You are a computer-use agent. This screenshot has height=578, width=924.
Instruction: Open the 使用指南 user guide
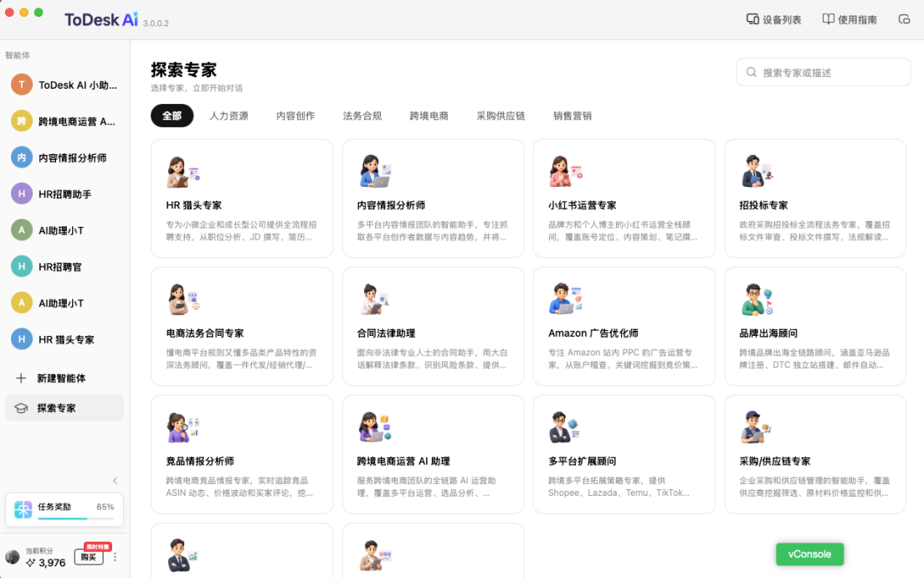click(x=850, y=19)
